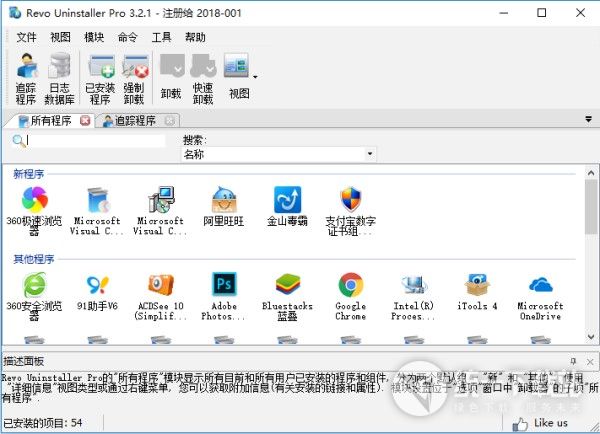This screenshot has width=600, height=434.
Task: Click the 快速卸载 quick uninstall button
Action: click(x=203, y=79)
